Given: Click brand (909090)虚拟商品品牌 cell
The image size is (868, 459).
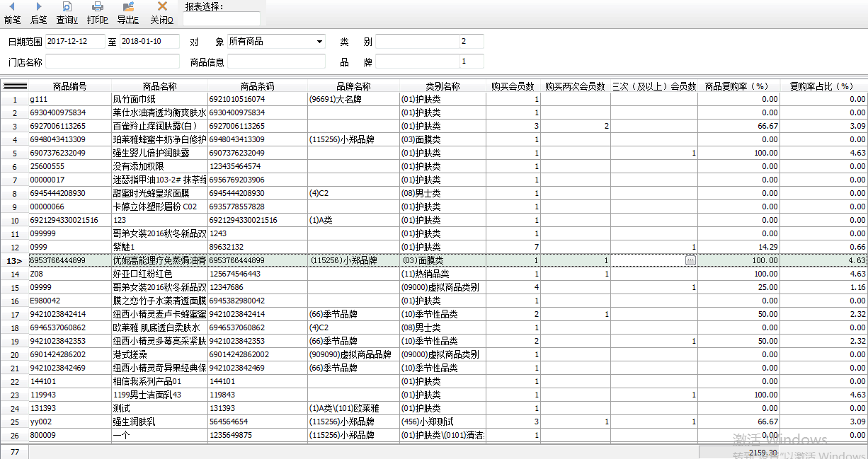Looking at the screenshot, I should click(353, 354).
